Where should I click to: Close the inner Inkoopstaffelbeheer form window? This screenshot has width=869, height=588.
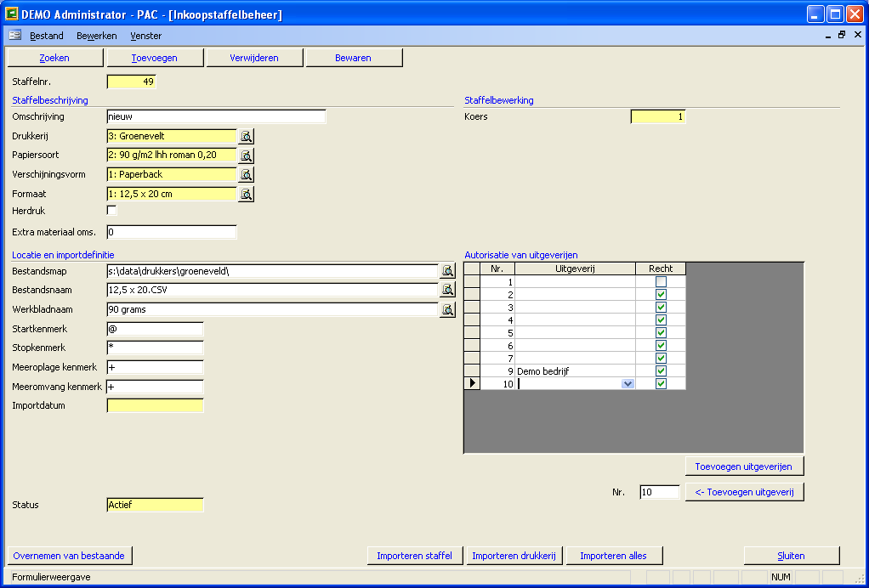tap(857, 35)
